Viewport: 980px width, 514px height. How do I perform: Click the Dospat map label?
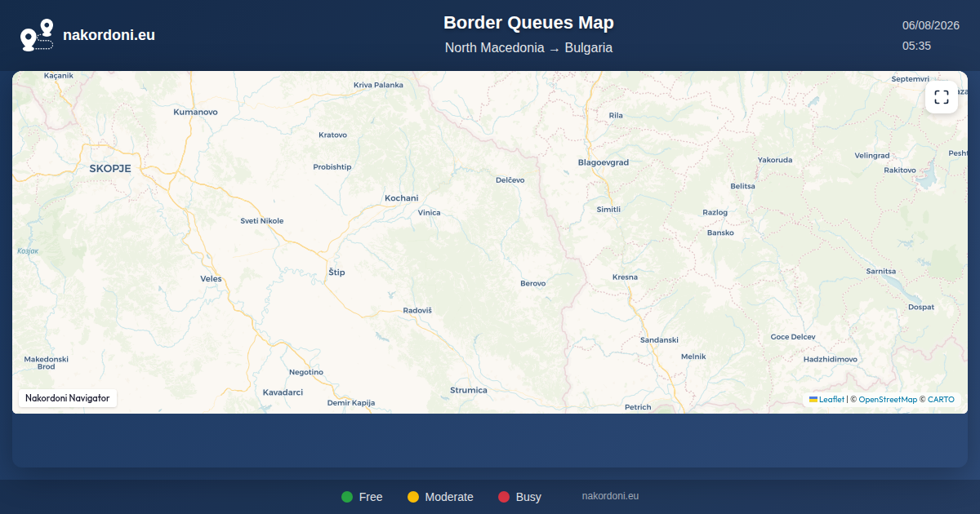pyautogui.click(x=921, y=308)
